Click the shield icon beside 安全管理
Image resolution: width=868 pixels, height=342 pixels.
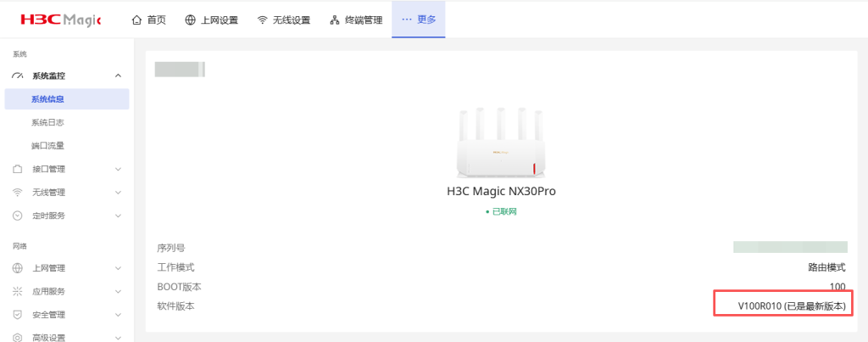17,315
